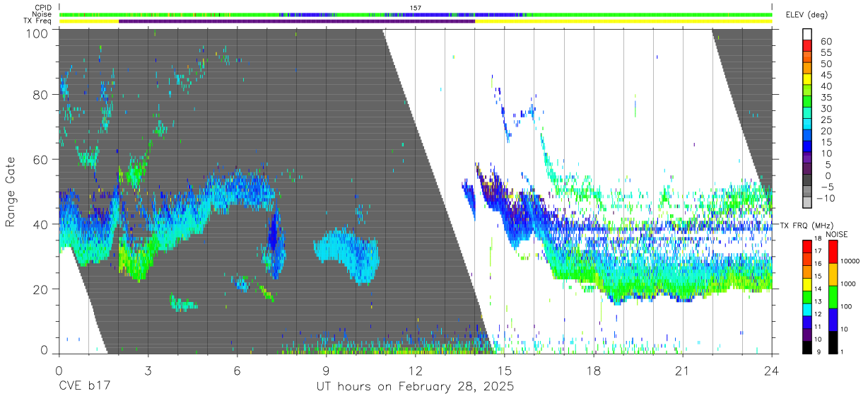
Task: Click the TX Freq row label
Action: 38,21
